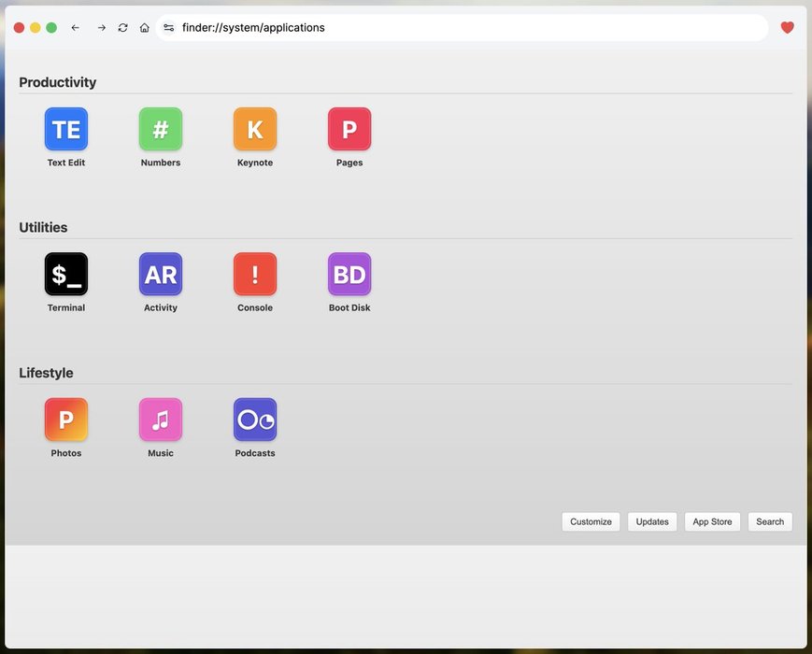Click the Utilities section heading
812x654 pixels.
click(x=43, y=227)
